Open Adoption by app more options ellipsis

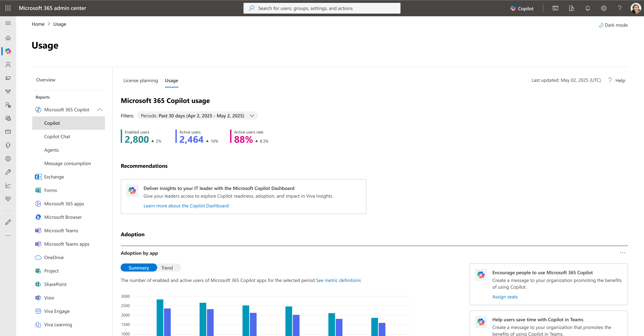[x=623, y=253]
